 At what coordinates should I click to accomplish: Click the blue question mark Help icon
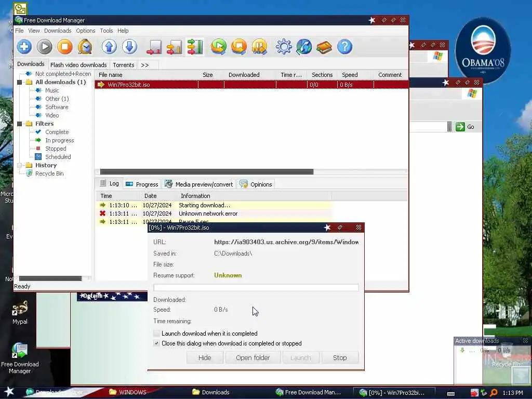345,47
